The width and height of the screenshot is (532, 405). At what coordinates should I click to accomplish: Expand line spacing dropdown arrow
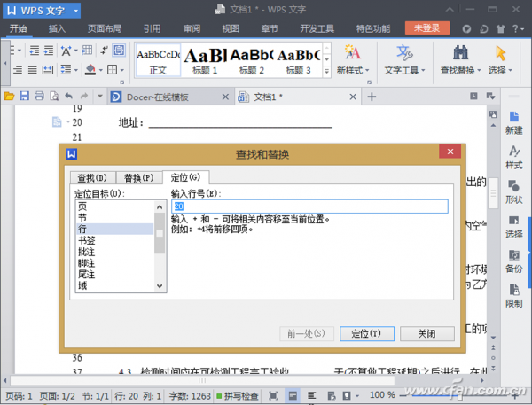coord(76,70)
